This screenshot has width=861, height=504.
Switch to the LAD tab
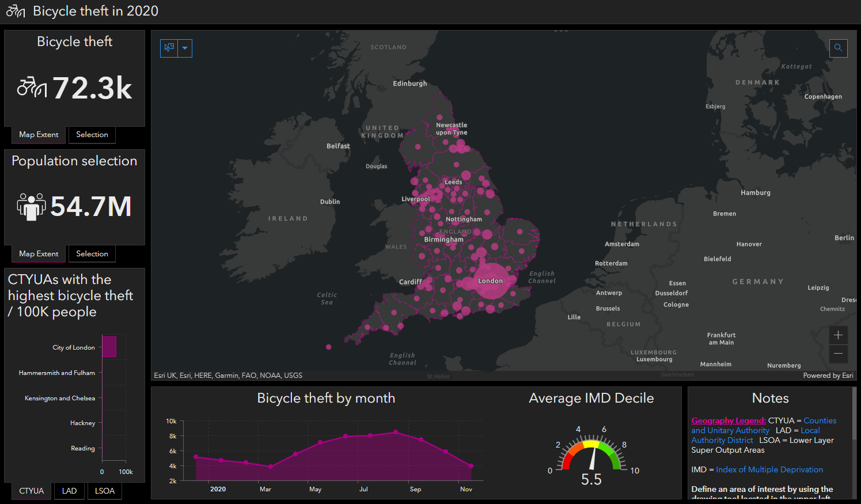click(69, 491)
